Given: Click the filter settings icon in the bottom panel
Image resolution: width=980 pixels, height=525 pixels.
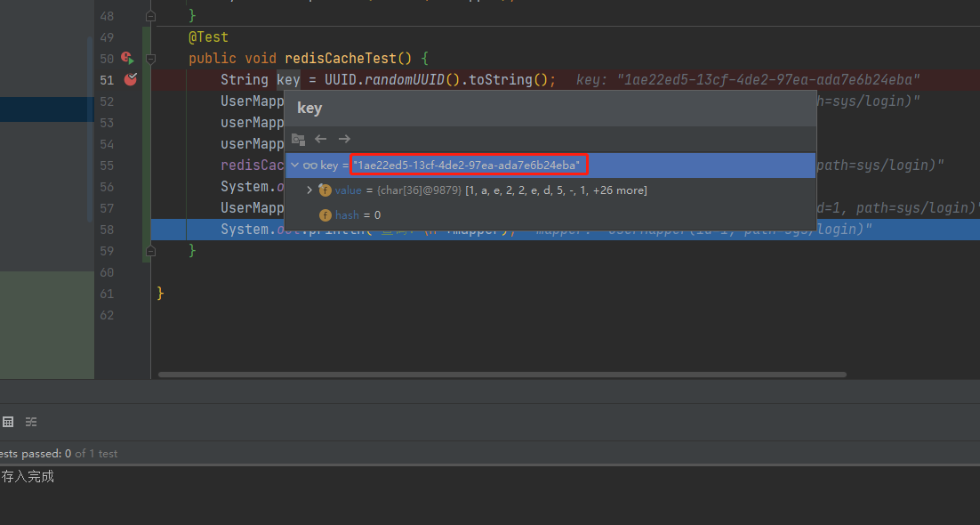Looking at the screenshot, I should (30, 421).
